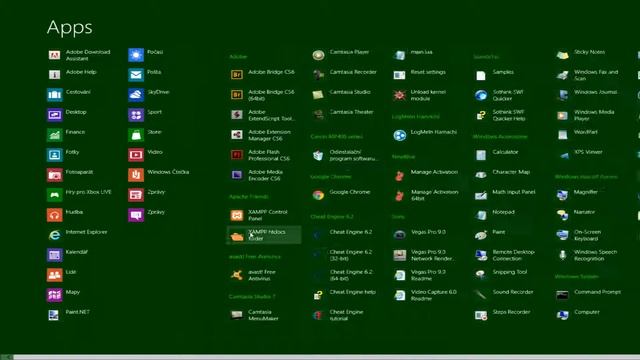Launch Adobe Help from the Apps list
This screenshot has width=640, height=360.
point(73,74)
